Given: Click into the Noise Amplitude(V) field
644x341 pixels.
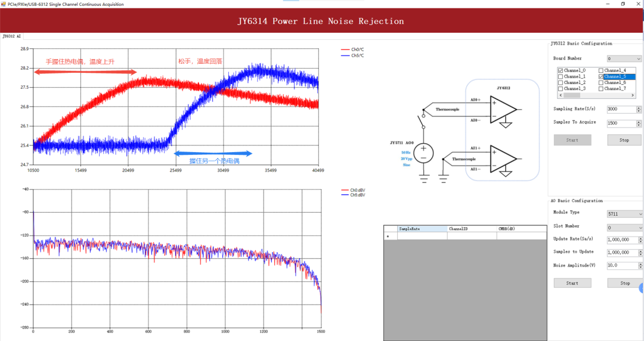Looking at the screenshot, I should coord(622,265).
